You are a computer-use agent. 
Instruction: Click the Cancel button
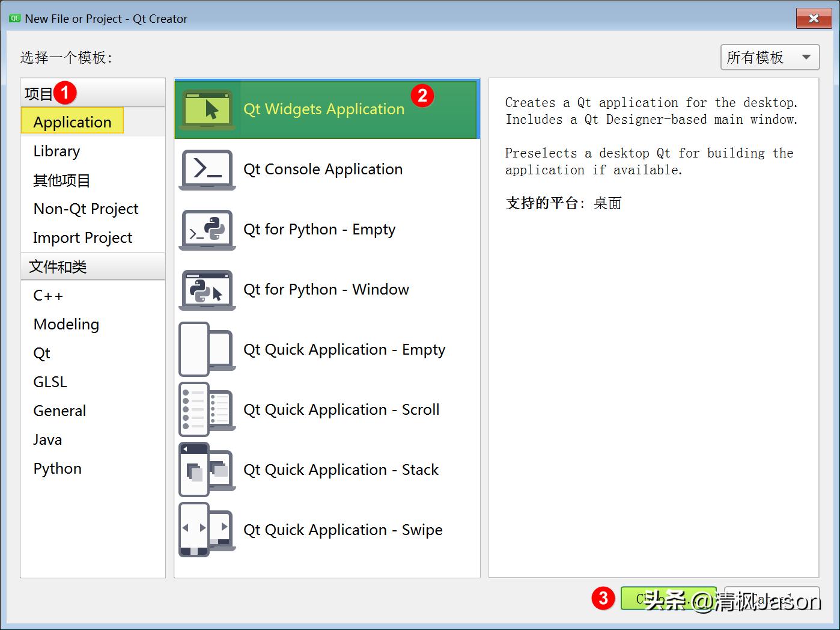(x=772, y=599)
